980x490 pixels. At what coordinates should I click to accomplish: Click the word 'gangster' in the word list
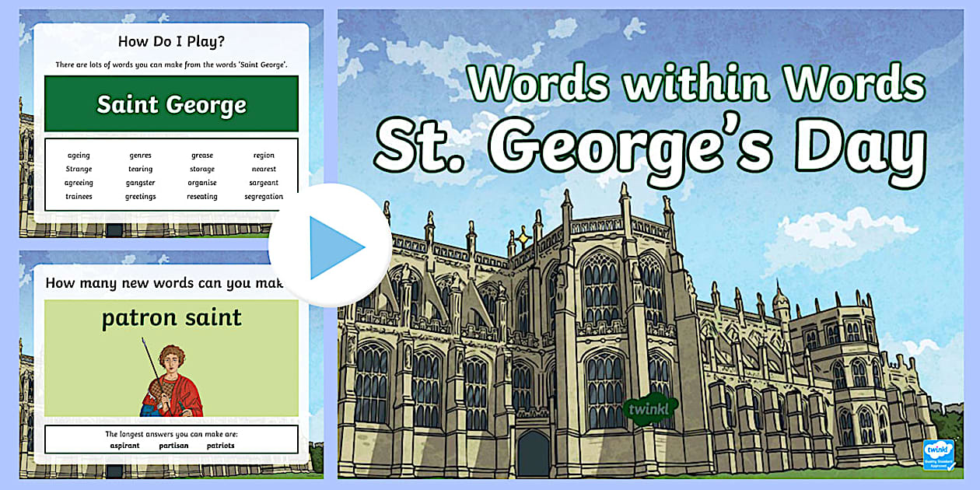[x=140, y=183]
